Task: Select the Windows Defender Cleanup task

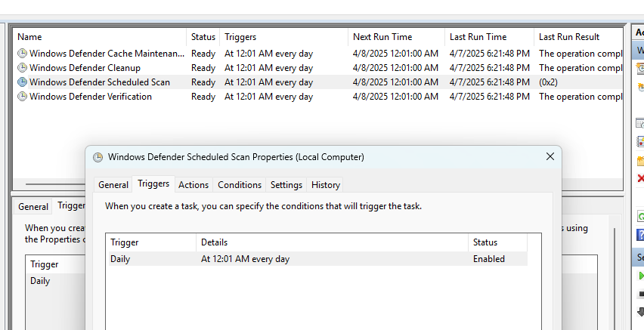Action: coord(85,68)
